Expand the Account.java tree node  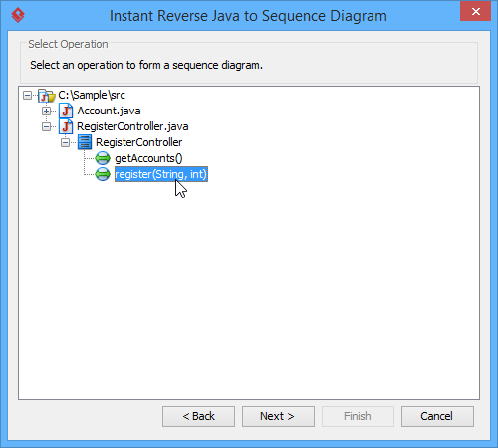pyautogui.click(x=46, y=111)
